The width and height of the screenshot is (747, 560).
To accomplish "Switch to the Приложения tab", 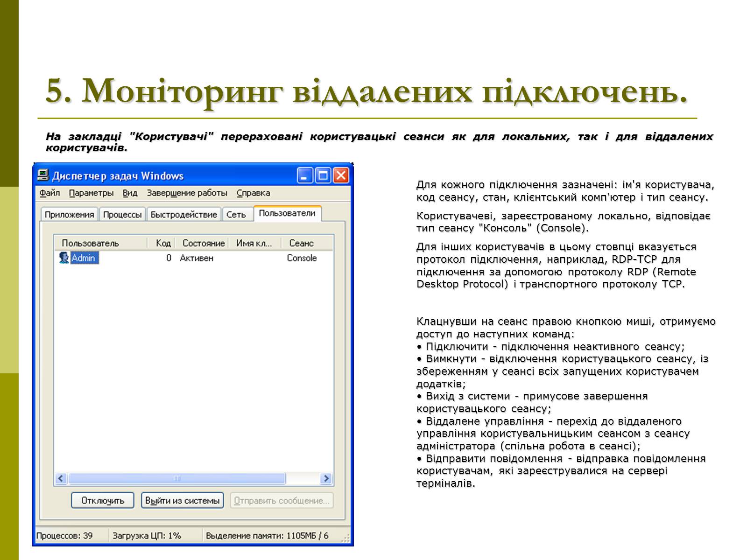I will point(69,214).
